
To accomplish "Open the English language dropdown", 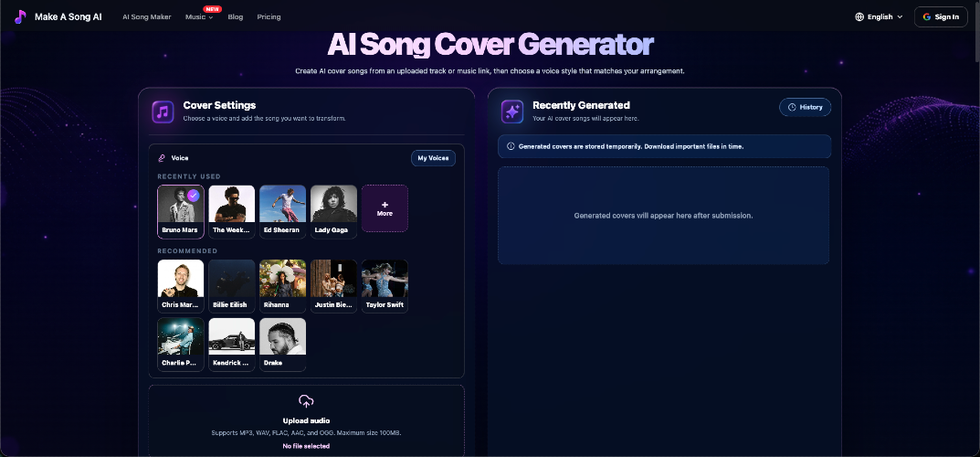I will click(879, 16).
